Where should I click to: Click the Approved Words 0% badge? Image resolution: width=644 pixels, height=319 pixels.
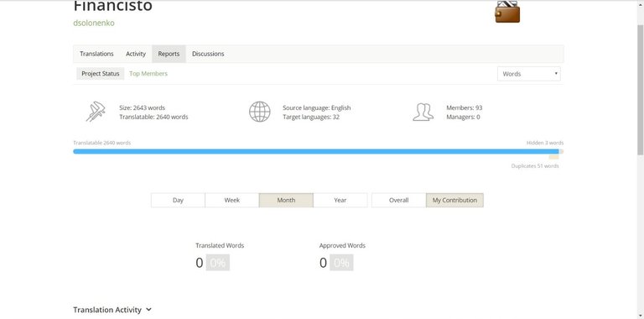click(x=341, y=263)
